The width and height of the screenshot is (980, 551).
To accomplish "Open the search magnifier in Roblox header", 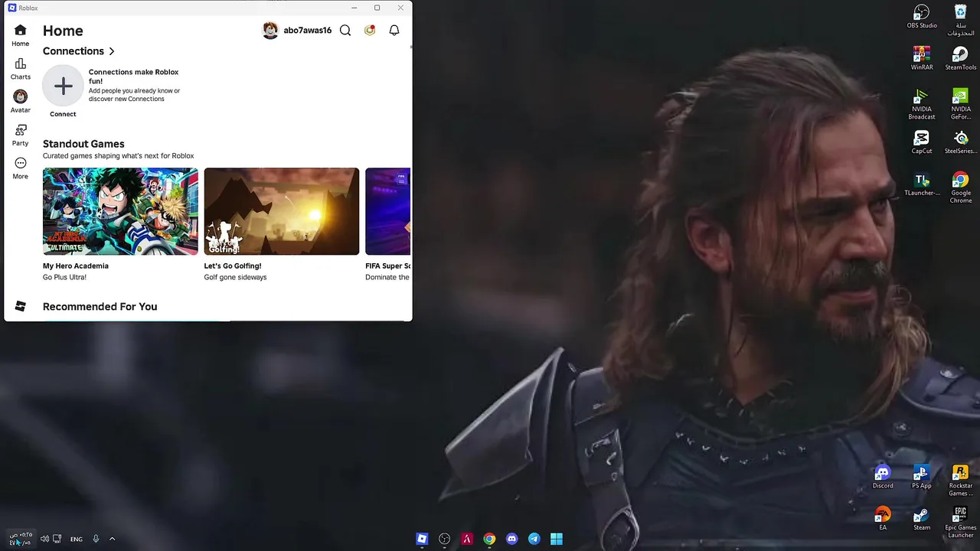I will (x=345, y=31).
